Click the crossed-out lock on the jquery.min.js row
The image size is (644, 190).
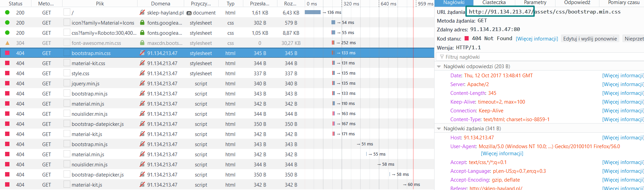142,83
